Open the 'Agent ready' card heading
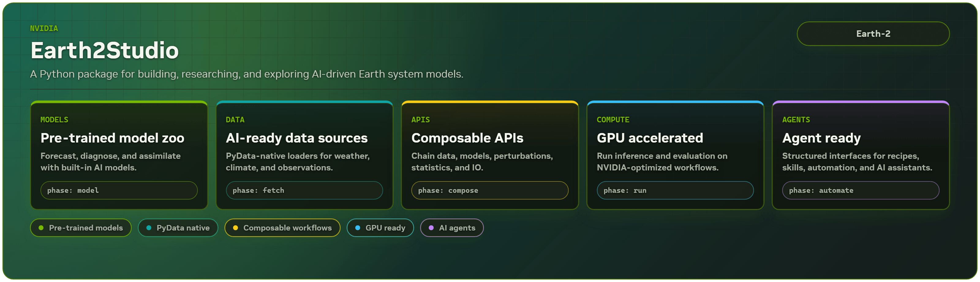Viewport: 980px width, 282px height. [821, 138]
